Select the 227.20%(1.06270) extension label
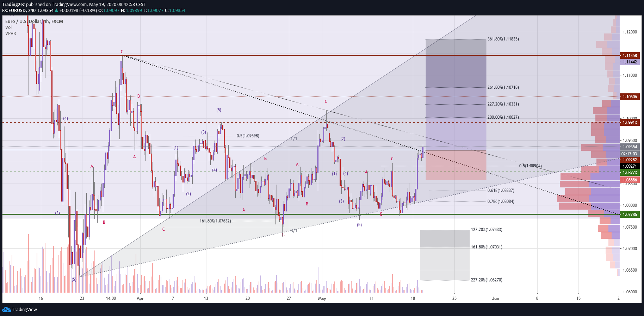The height and width of the screenshot is (316, 644). (487, 280)
